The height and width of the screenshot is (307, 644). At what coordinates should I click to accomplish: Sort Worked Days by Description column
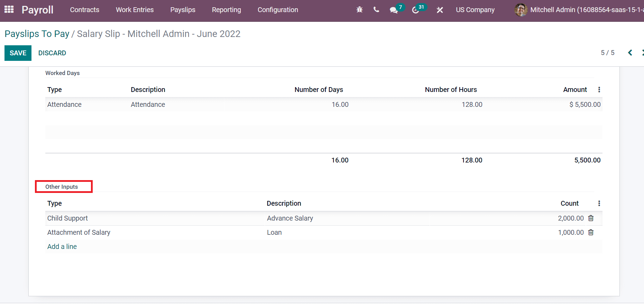click(x=148, y=90)
